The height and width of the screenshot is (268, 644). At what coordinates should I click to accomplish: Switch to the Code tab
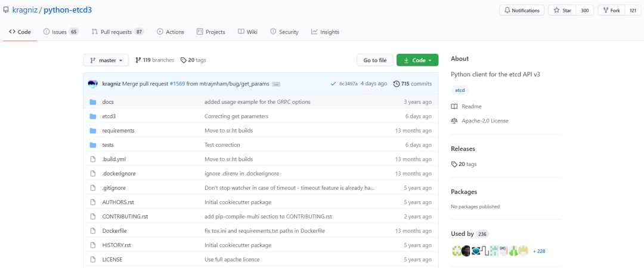(20, 32)
